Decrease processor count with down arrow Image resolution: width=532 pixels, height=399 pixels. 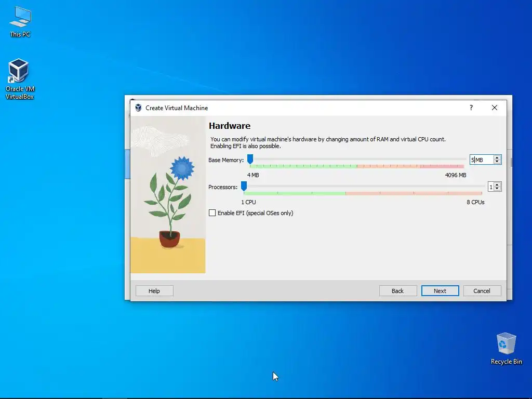(497, 189)
